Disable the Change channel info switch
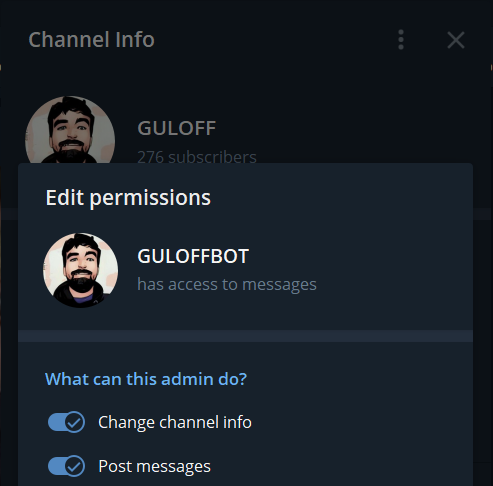This screenshot has height=486, width=493. (66, 422)
